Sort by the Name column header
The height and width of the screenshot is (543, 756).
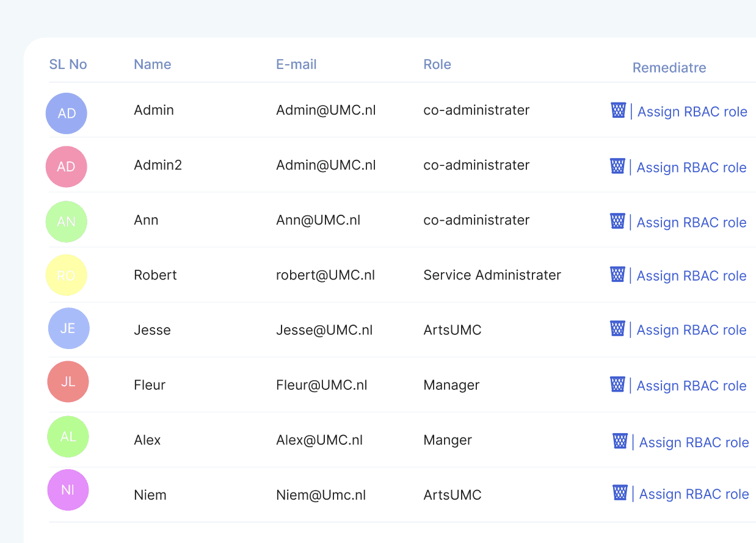[153, 64]
